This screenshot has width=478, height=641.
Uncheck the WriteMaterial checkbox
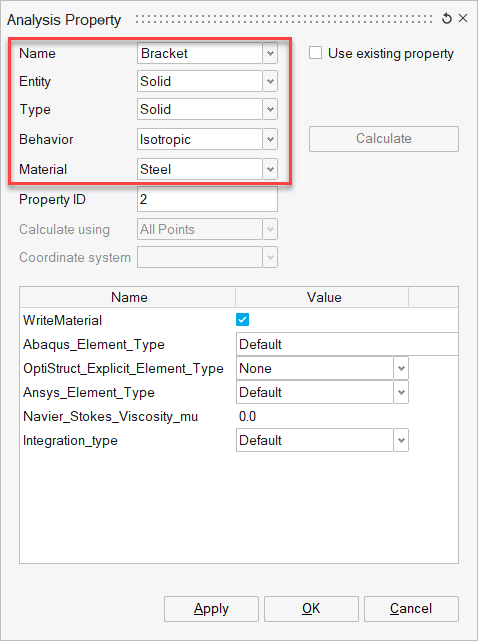coord(242,320)
